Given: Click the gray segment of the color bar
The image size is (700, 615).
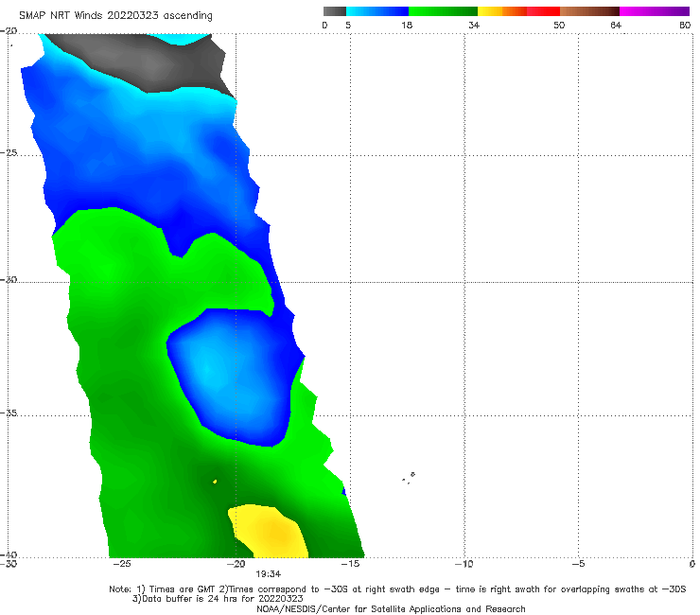Looking at the screenshot, I should click(x=335, y=11).
